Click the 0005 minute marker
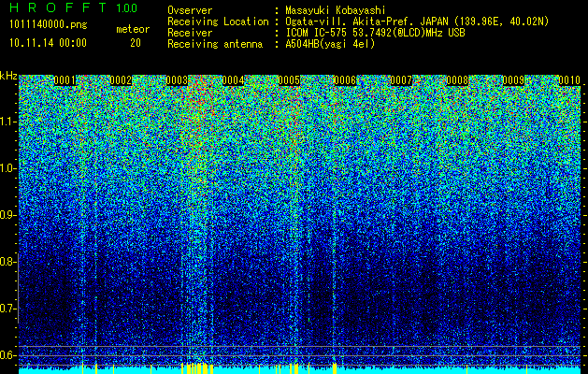Screen dimensions: 588x374 click(x=289, y=80)
